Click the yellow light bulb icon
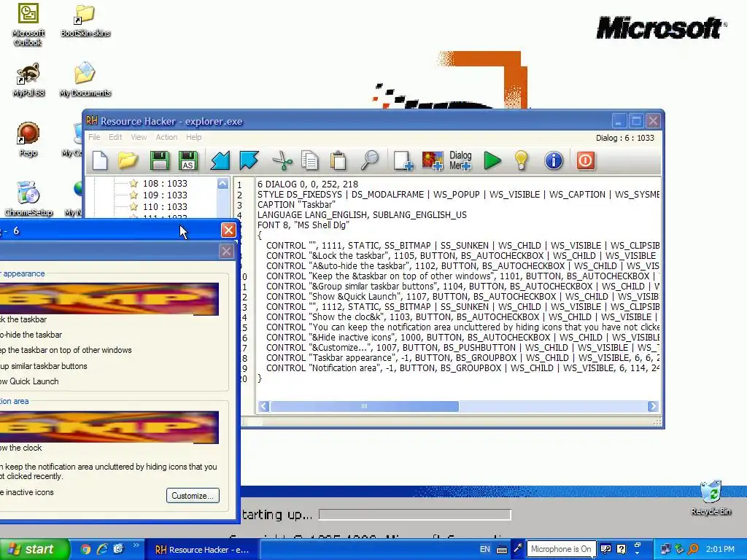This screenshot has height=560, width=747. pyautogui.click(x=521, y=160)
